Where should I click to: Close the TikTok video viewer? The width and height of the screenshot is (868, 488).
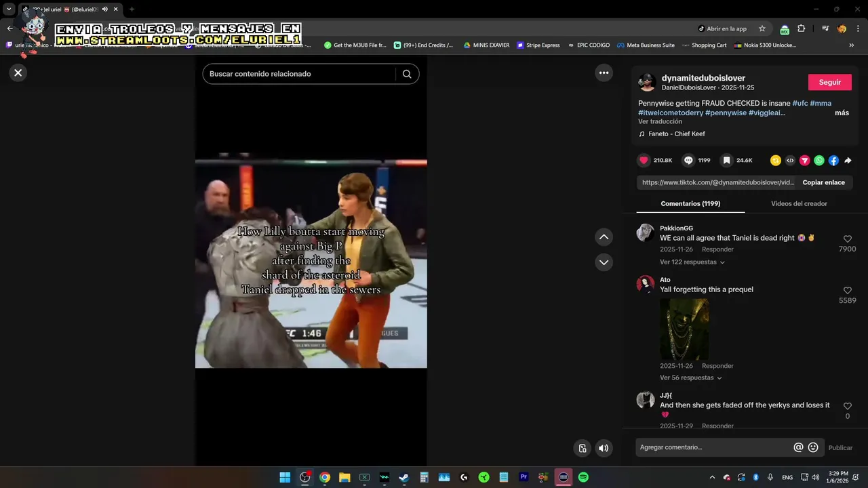coord(18,73)
